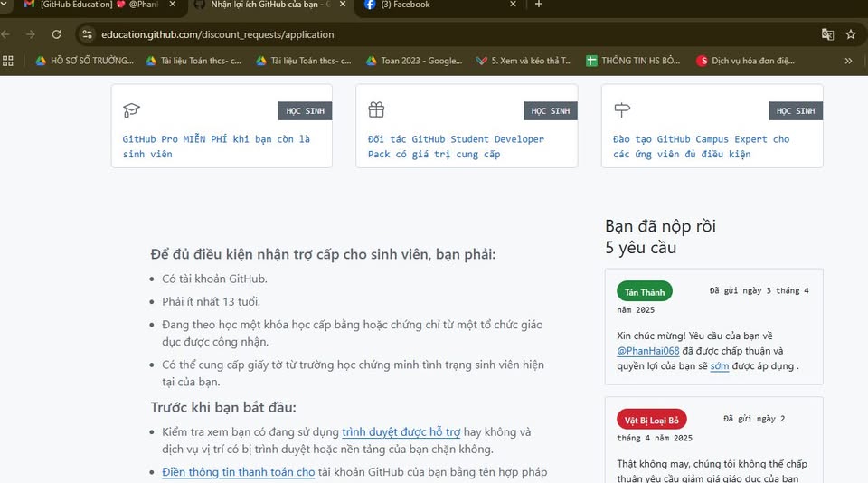The image size is (868, 483).
Task: Open GitHub Student Developer Pack card link
Action: pyautogui.click(x=456, y=147)
